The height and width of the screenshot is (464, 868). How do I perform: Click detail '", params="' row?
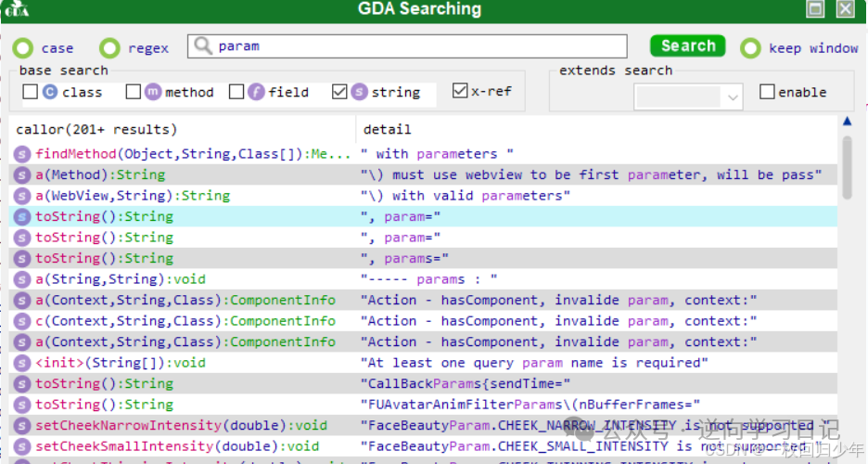click(x=404, y=259)
